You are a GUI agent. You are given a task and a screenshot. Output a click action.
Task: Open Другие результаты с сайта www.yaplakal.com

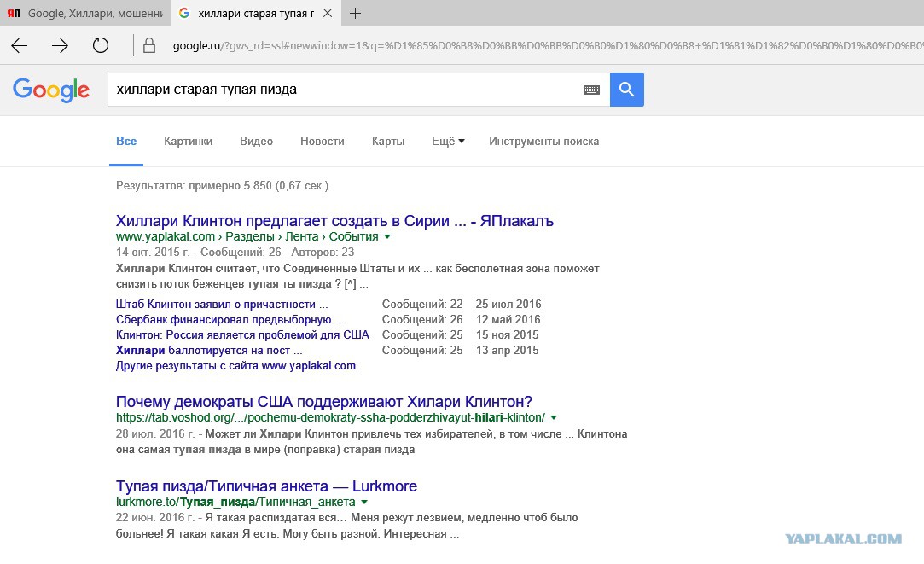(x=235, y=365)
